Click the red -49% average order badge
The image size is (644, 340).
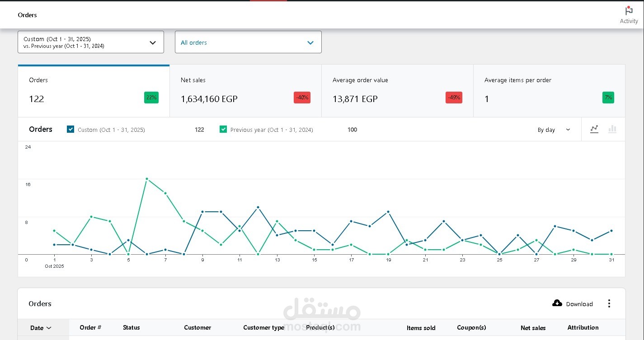[x=454, y=98]
